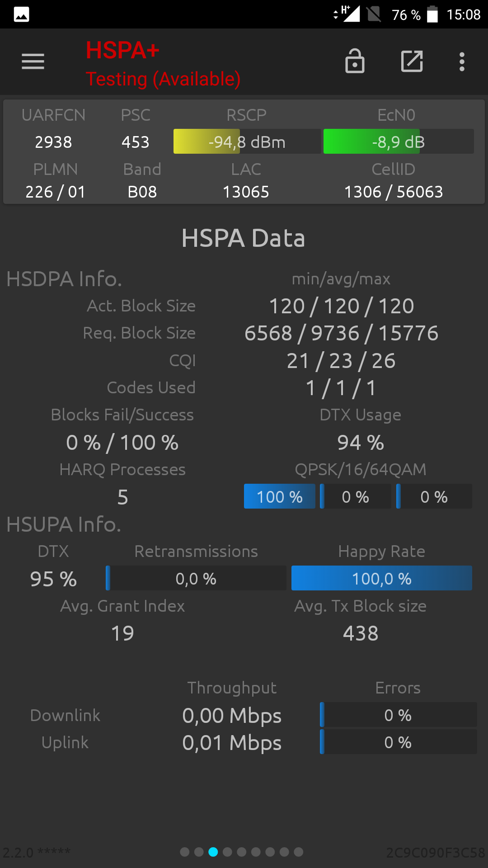Open the hamburger navigation menu

point(33,61)
